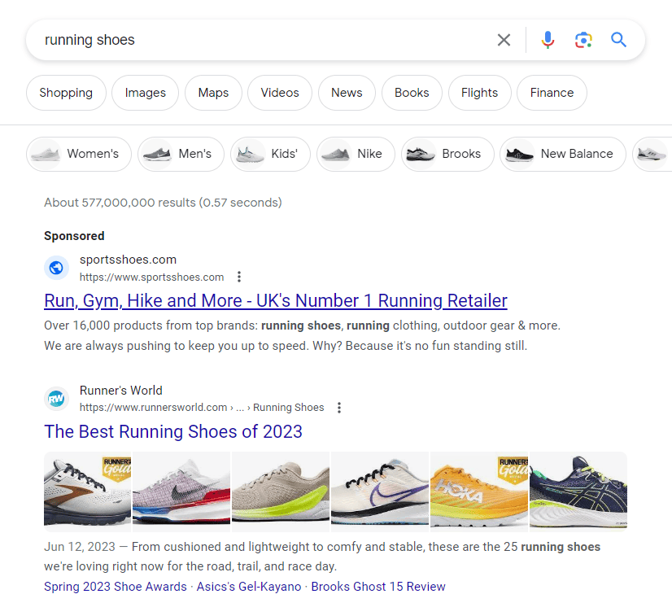Open the Finance tab

[x=552, y=93]
